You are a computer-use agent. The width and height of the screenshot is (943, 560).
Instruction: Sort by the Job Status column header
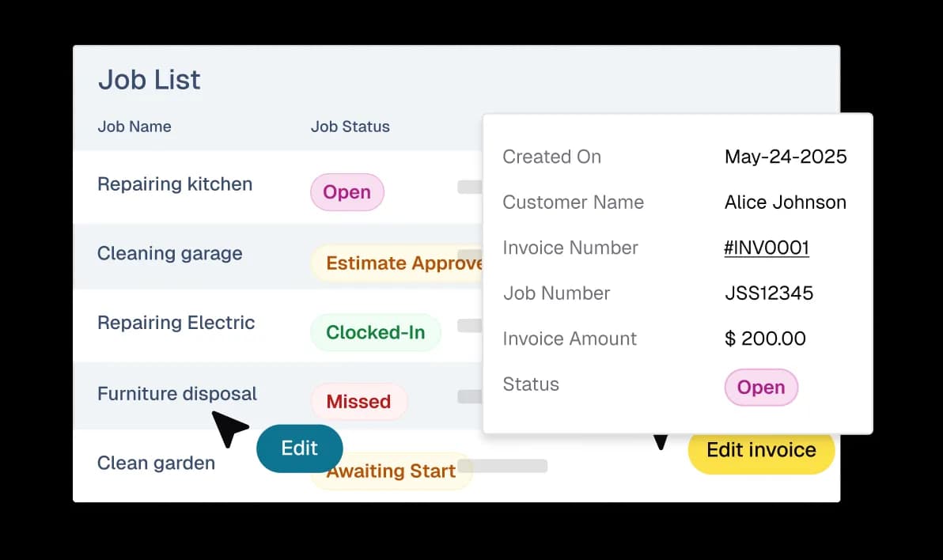click(350, 127)
